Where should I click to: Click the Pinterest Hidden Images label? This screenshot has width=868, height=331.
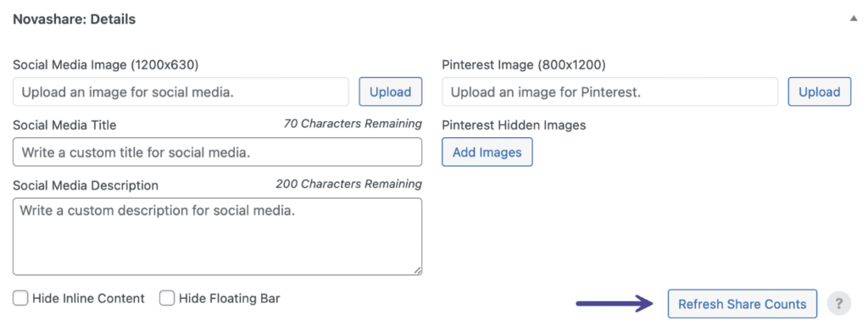pyautogui.click(x=514, y=125)
